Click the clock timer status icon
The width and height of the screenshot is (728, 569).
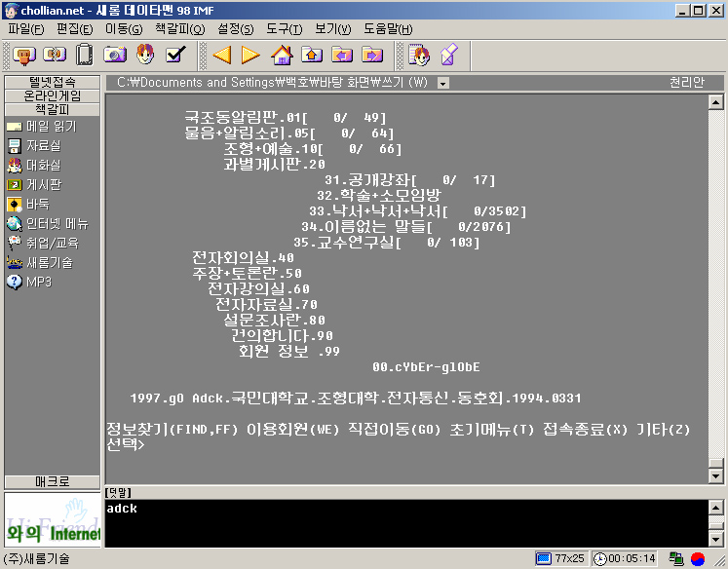[x=600, y=559]
